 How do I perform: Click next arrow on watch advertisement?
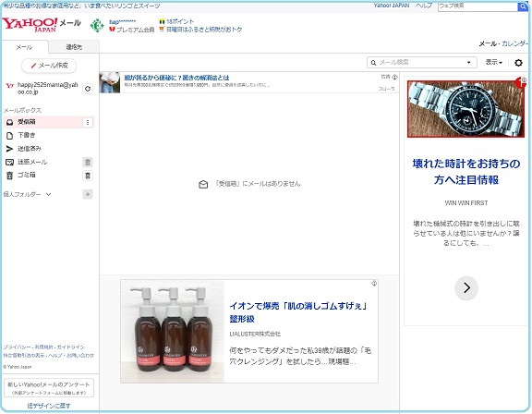(x=466, y=288)
